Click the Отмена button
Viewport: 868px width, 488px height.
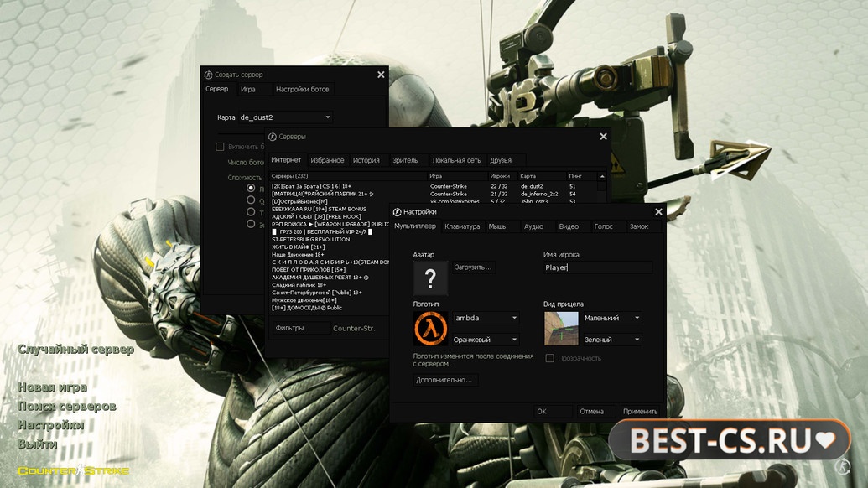tap(595, 411)
